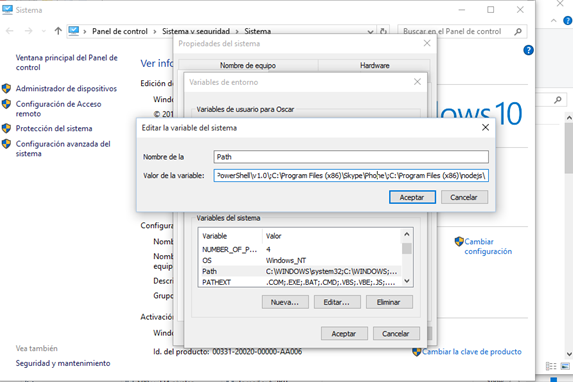Click Nueva... button under Variables del sistema
573x382 pixels.
pyautogui.click(x=285, y=302)
